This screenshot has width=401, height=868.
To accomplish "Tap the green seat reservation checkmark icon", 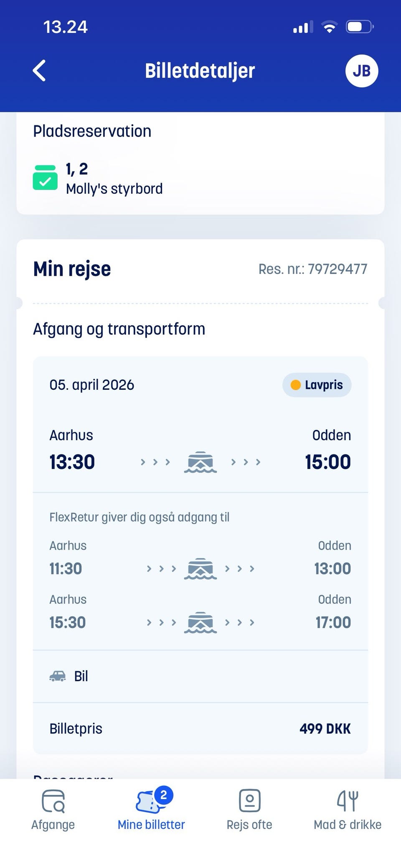I will pos(45,178).
